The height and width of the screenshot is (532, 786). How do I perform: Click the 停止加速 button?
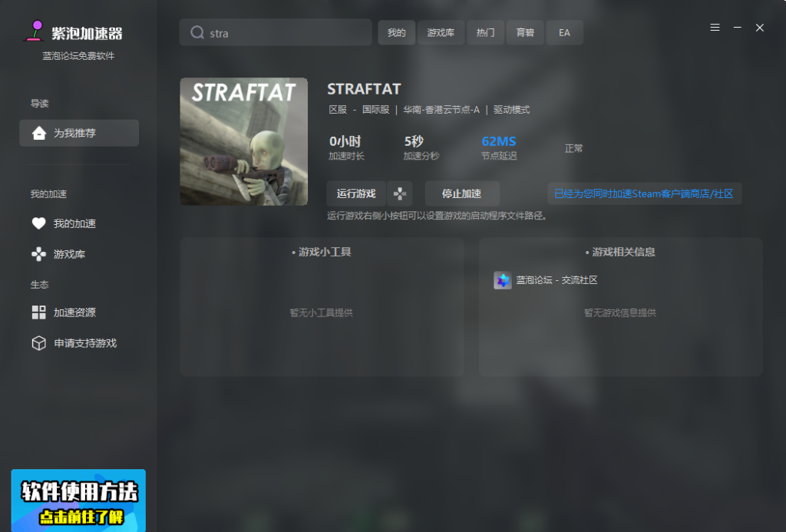(x=461, y=193)
